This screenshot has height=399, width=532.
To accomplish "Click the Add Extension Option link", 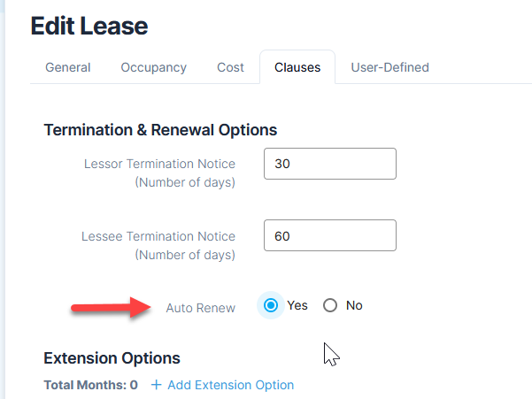I will [x=230, y=385].
